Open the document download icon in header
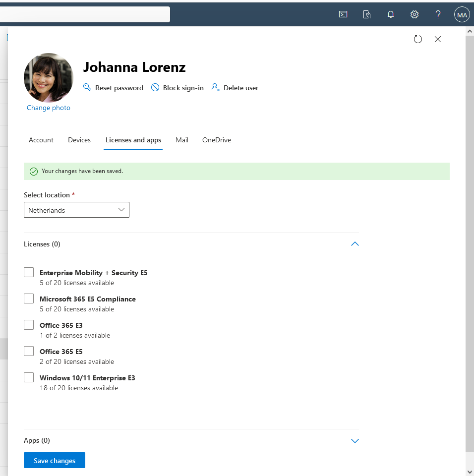The image size is (474, 476). pyautogui.click(x=367, y=14)
